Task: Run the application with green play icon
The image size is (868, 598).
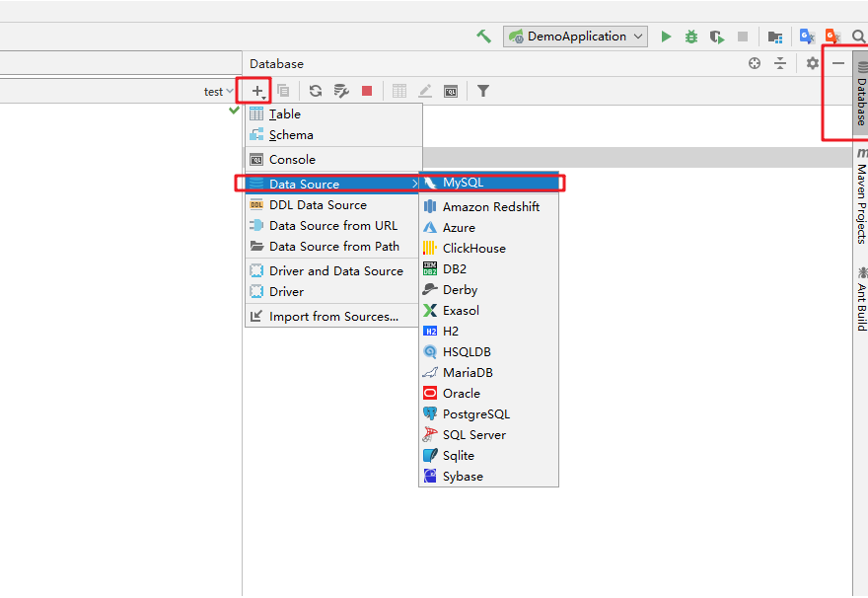Action: pyautogui.click(x=666, y=37)
